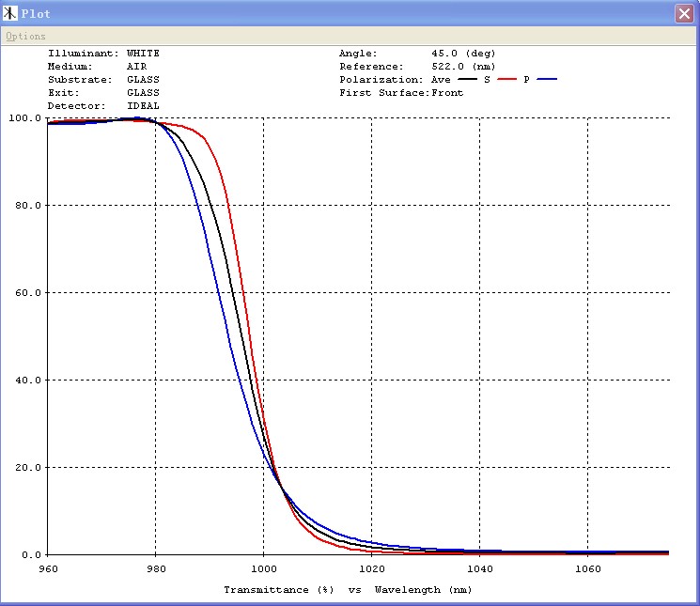Screen dimensions: 700x606
Task: Click the reference value '522.0 (nm)'
Action: point(463,67)
